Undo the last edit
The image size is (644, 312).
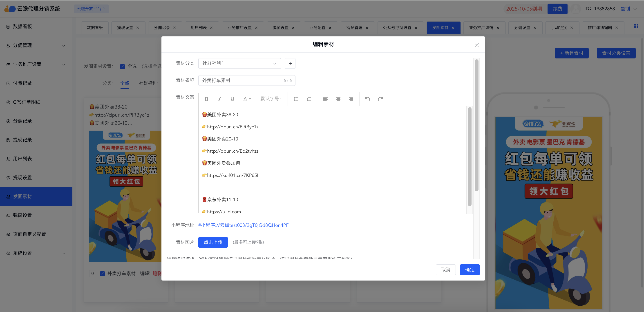pyautogui.click(x=367, y=99)
